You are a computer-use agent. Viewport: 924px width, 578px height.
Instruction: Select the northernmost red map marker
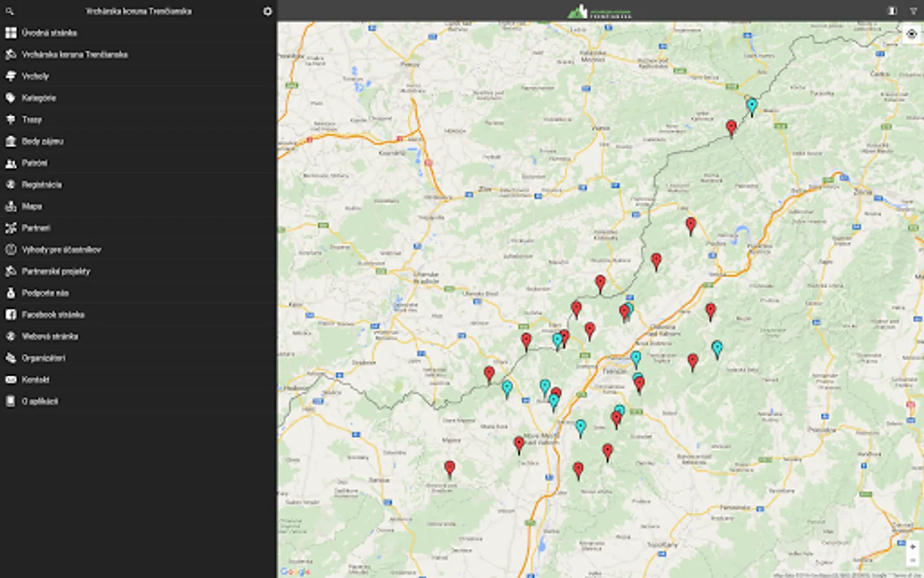click(x=731, y=127)
